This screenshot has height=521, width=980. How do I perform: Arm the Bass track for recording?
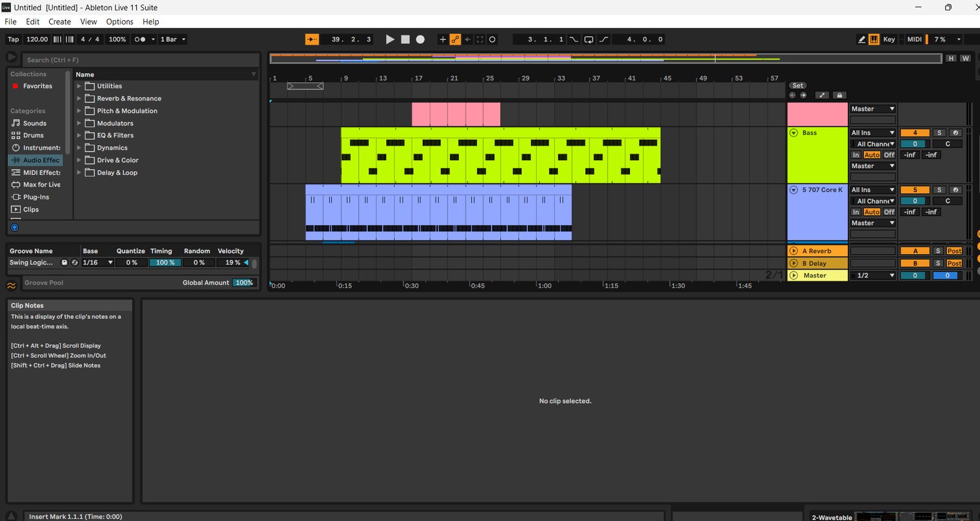(955, 133)
